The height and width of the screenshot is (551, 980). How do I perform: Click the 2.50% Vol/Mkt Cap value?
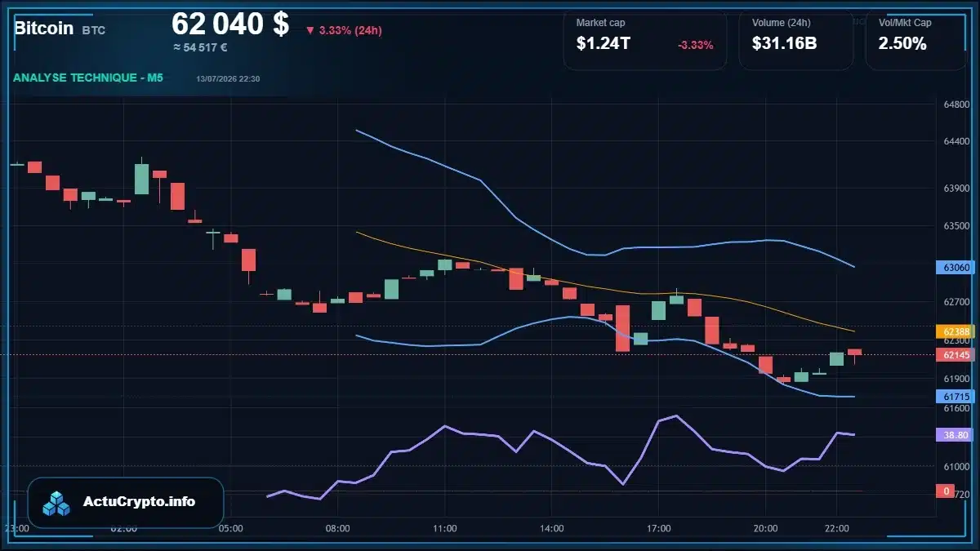point(902,44)
